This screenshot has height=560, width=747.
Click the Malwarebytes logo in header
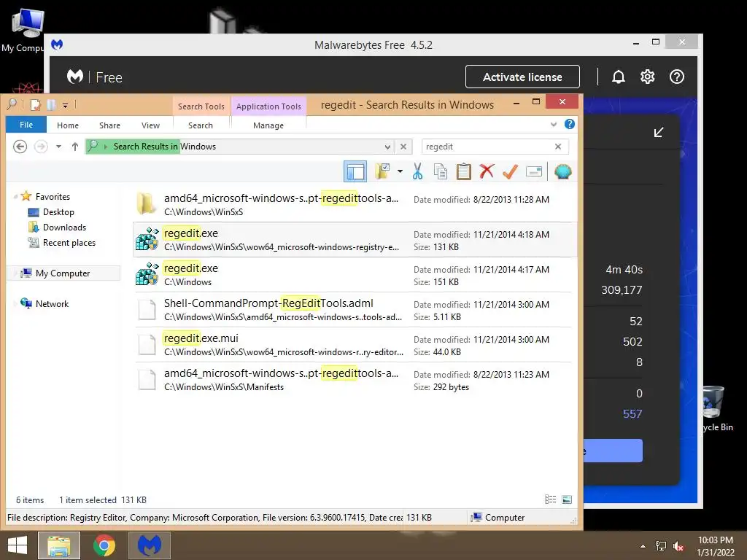click(x=75, y=77)
